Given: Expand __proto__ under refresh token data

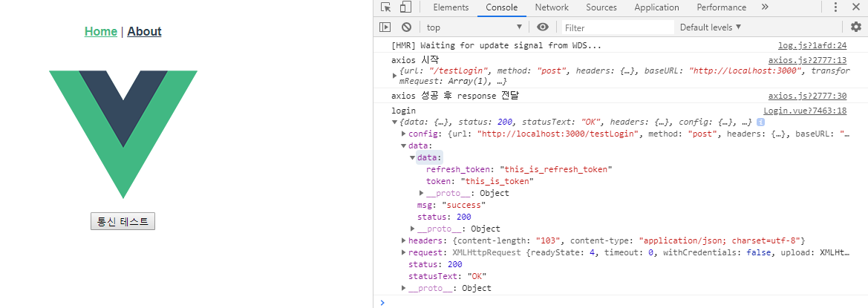Looking at the screenshot, I should (421, 193).
